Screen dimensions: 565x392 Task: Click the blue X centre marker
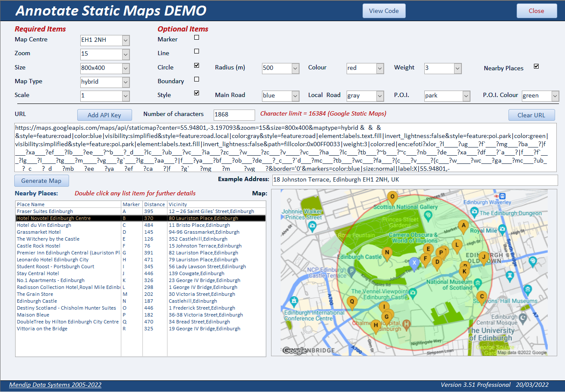414,263
